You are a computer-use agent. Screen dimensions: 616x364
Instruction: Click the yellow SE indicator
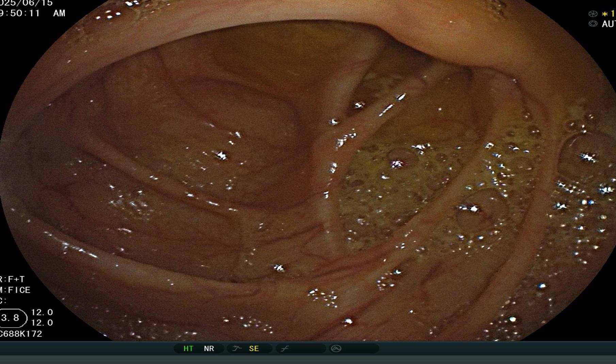254,348
